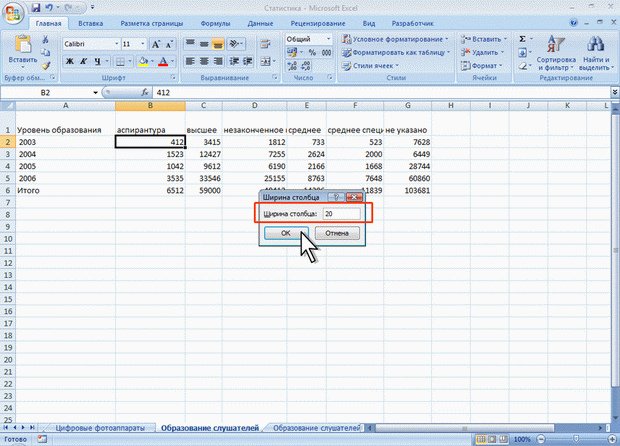Open Find and Select binoculars icon
Image resolution: width=620 pixels, height=446 pixels.
click(x=596, y=52)
